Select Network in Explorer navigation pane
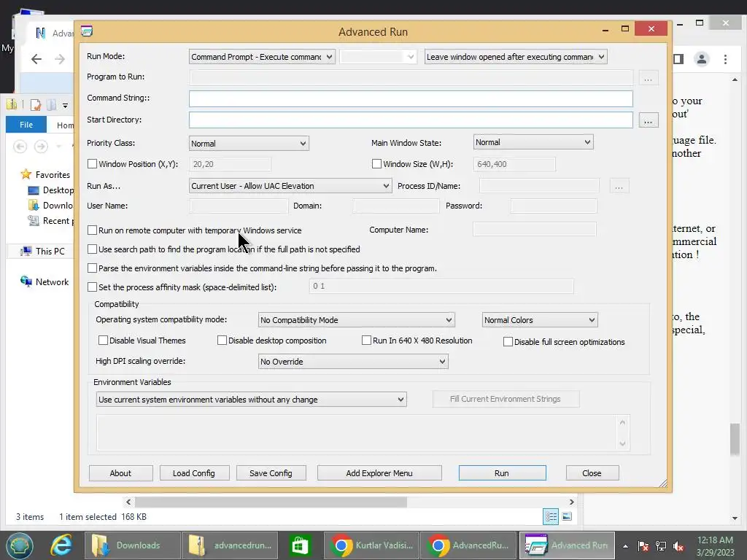Screen dimensions: 747x560 point(52,282)
